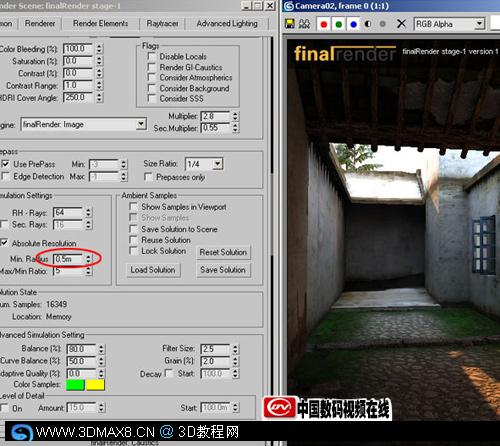
Task: Toggle the monochrome display icon
Action: coord(383,24)
